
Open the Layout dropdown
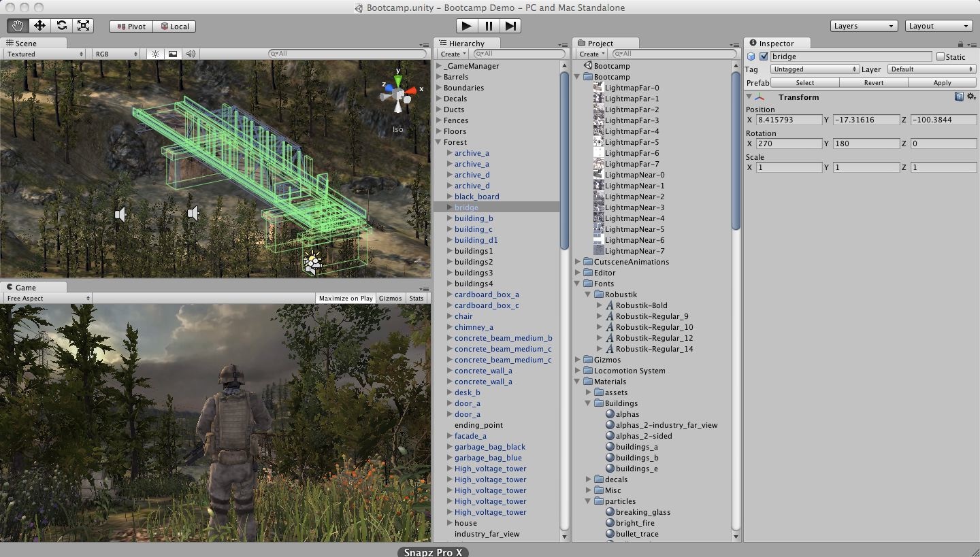pyautogui.click(x=938, y=26)
